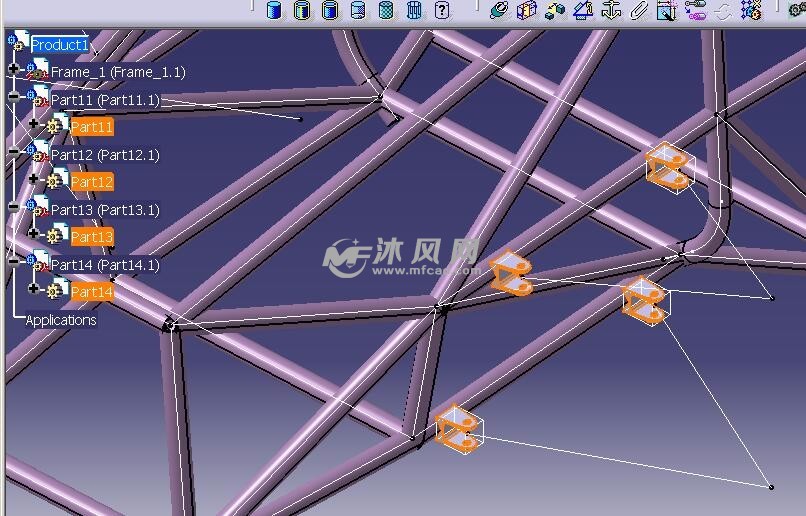Screen dimensions: 806x516
Task: Collapse the Part14 (Part14.1) node
Action: point(14,261)
